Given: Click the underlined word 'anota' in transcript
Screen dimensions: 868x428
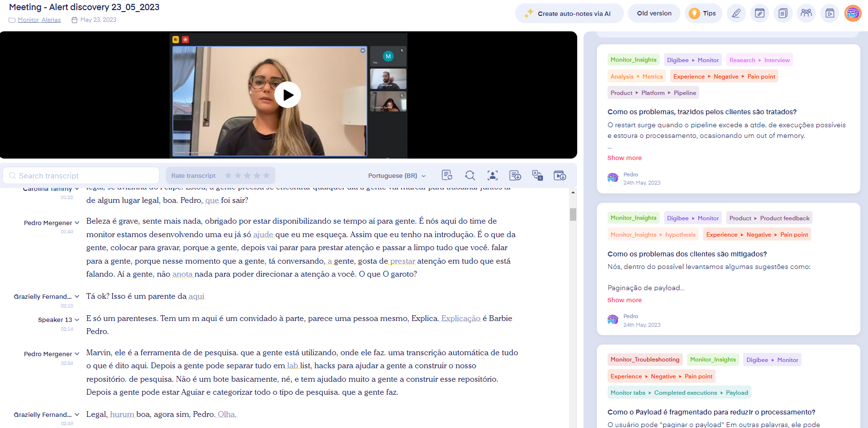Looking at the screenshot, I should coord(182,274).
